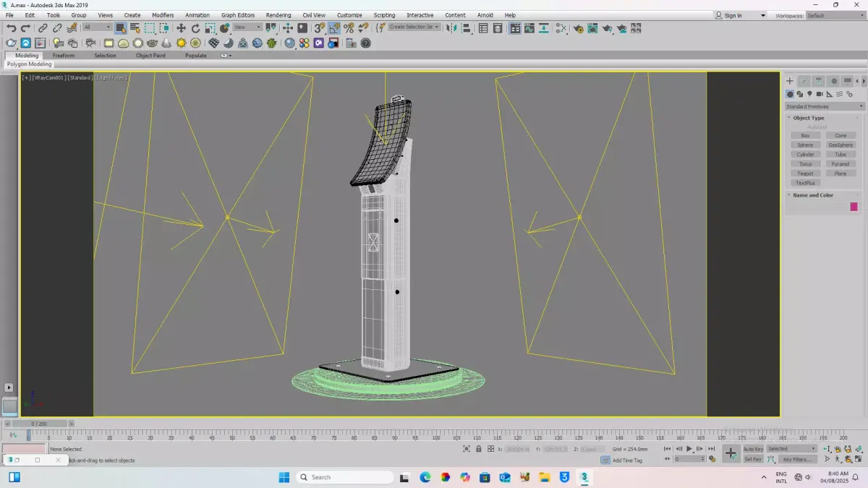Open the Align tool

(467, 28)
